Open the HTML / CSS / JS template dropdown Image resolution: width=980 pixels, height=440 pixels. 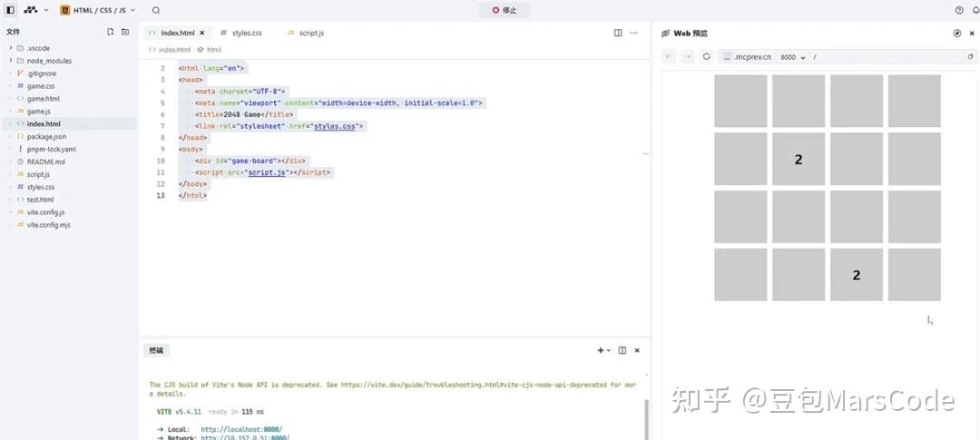(x=98, y=10)
